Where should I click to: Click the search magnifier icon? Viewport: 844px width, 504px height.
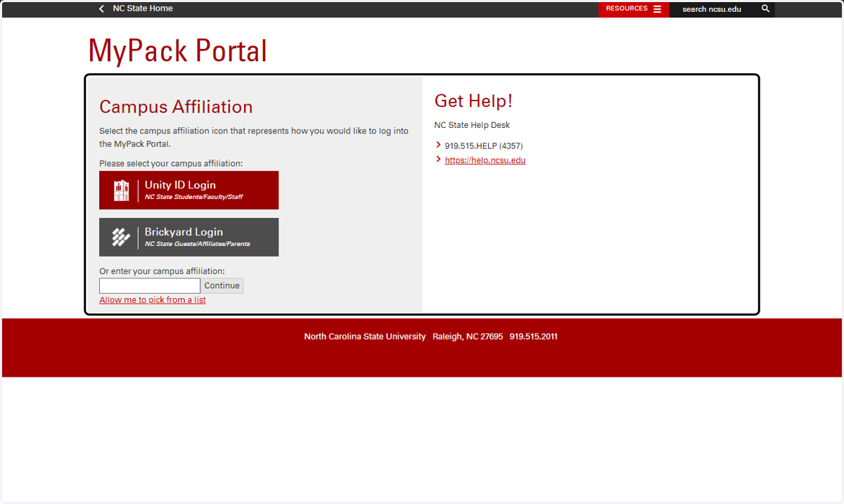tap(766, 9)
